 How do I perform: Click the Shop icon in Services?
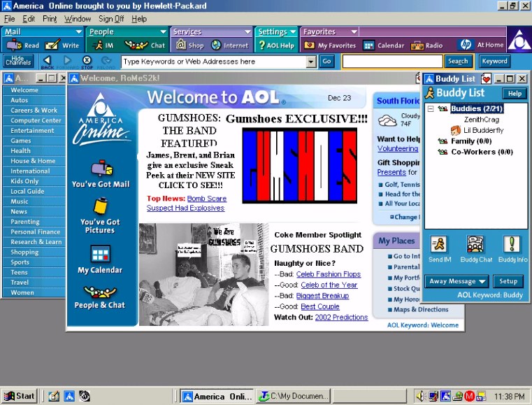(x=180, y=45)
